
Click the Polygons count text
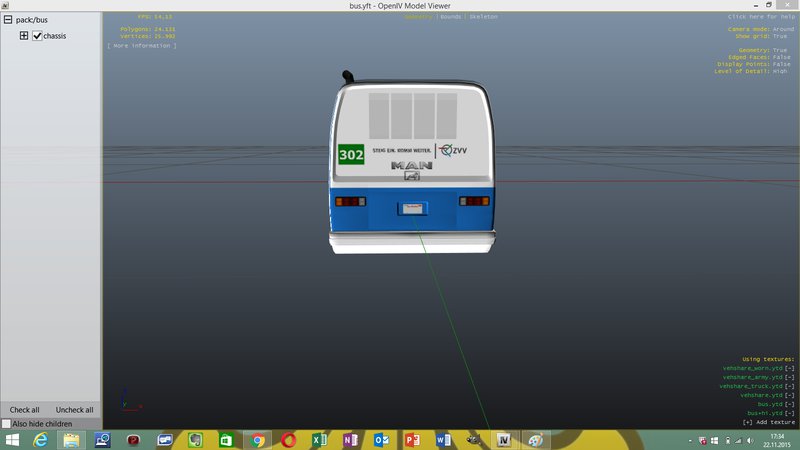click(148, 29)
